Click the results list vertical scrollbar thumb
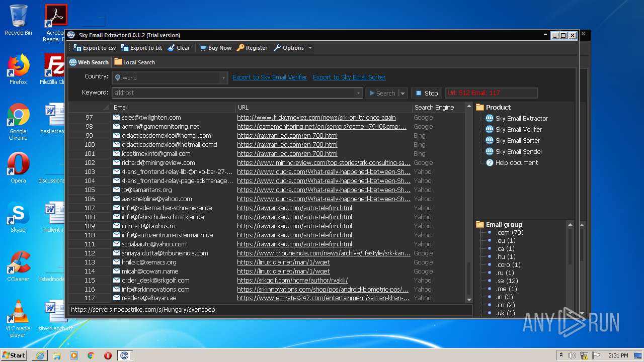The height and width of the screenshot is (362, 644). 469,278
